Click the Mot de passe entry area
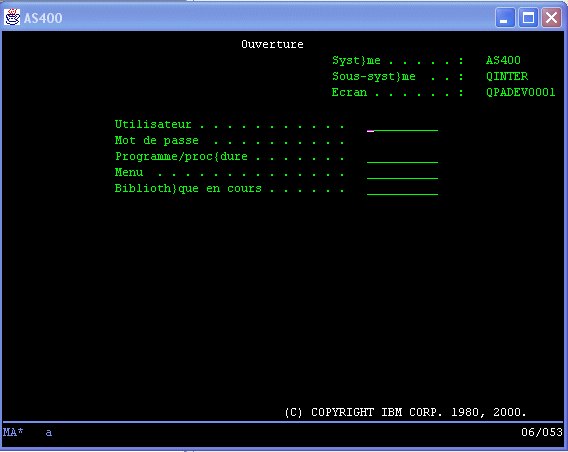Screen dimensions: 568x452 click(x=402, y=141)
